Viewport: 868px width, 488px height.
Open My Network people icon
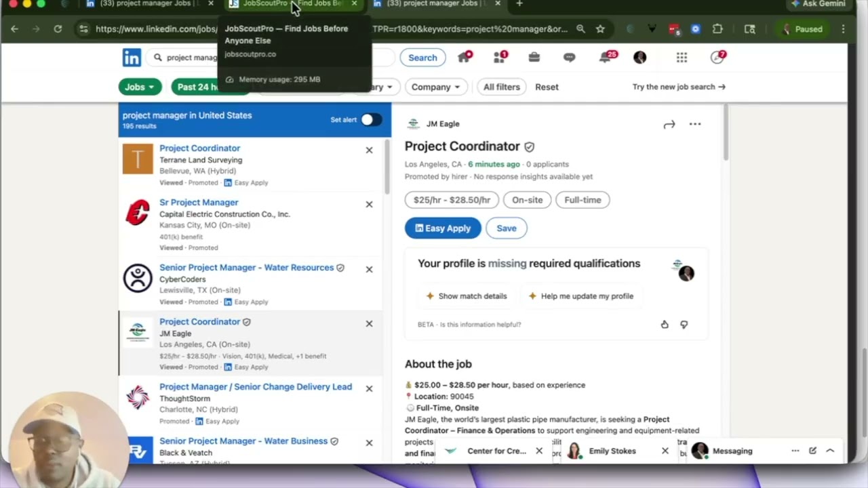click(500, 57)
